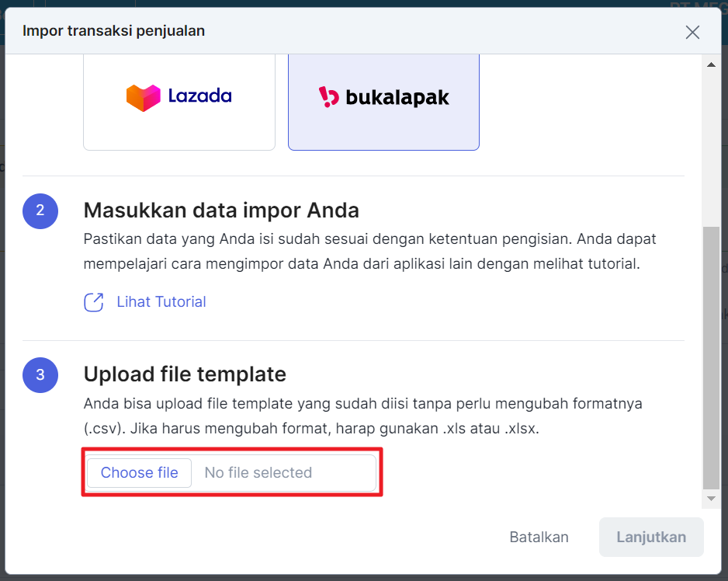Click the Lazada heart logo icon
Image resolution: width=728 pixels, height=581 pixels.
pos(143,97)
